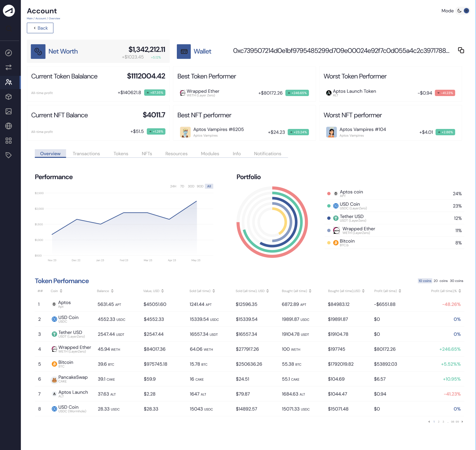
Task: Sort by Profit (all time) column
Action: point(388,291)
